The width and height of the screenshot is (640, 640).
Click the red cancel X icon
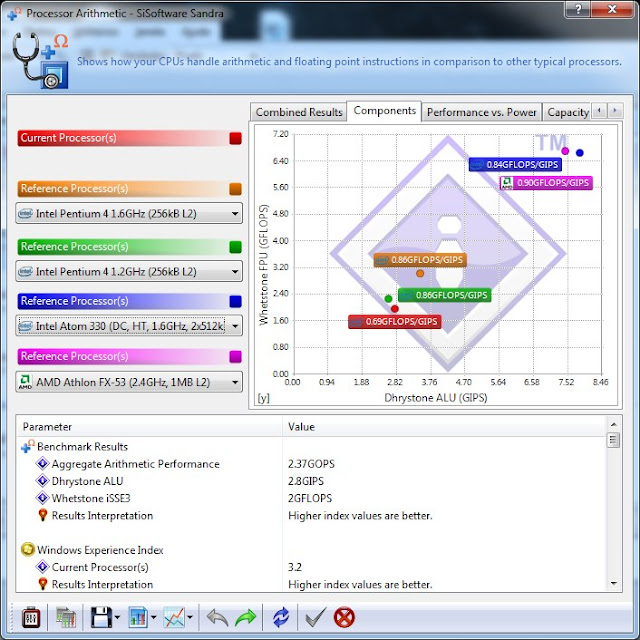[x=344, y=617]
